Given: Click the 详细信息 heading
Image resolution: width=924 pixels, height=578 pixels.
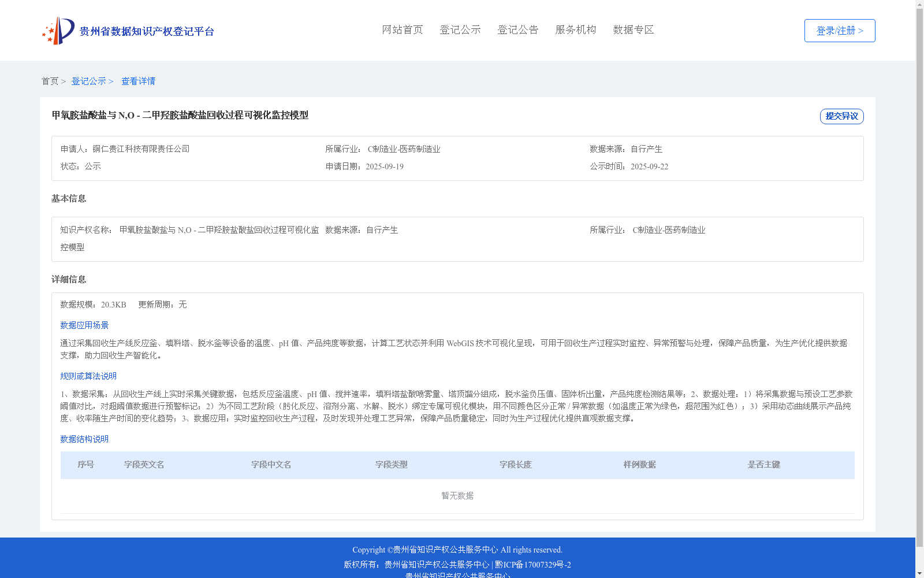Looking at the screenshot, I should click(69, 280).
